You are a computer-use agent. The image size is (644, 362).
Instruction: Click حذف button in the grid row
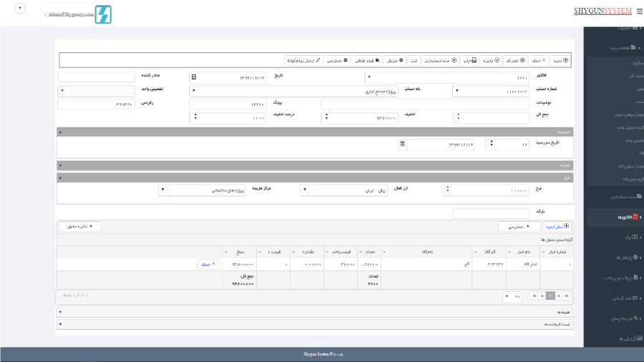(208, 264)
